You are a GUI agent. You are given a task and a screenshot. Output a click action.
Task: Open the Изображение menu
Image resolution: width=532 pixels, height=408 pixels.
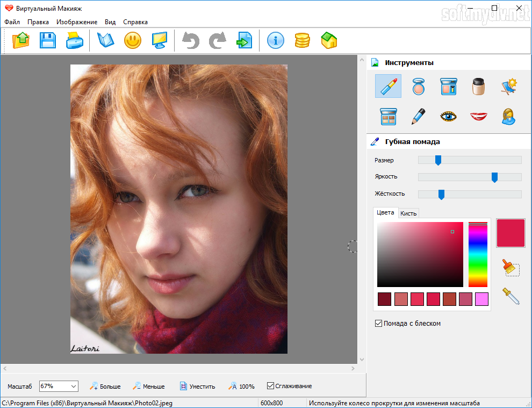click(x=77, y=22)
